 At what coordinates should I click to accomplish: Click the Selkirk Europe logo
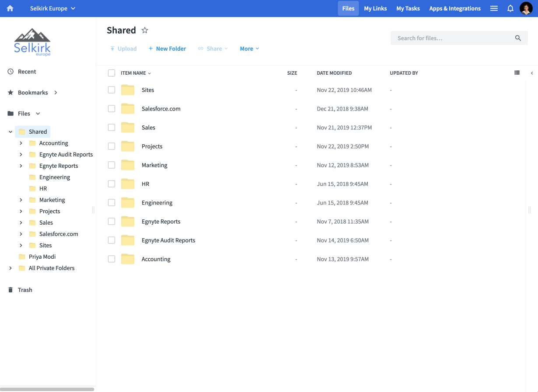click(x=32, y=42)
